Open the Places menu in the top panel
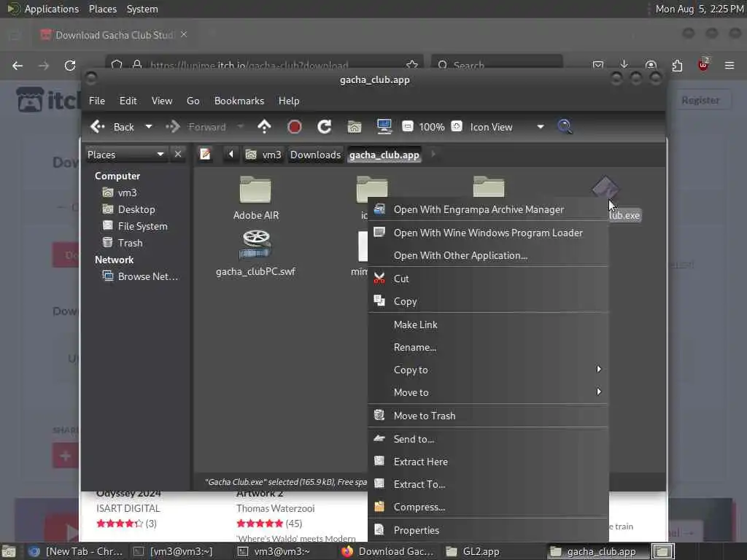The height and width of the screenshot is (560, 747). (x=102, y=9)
